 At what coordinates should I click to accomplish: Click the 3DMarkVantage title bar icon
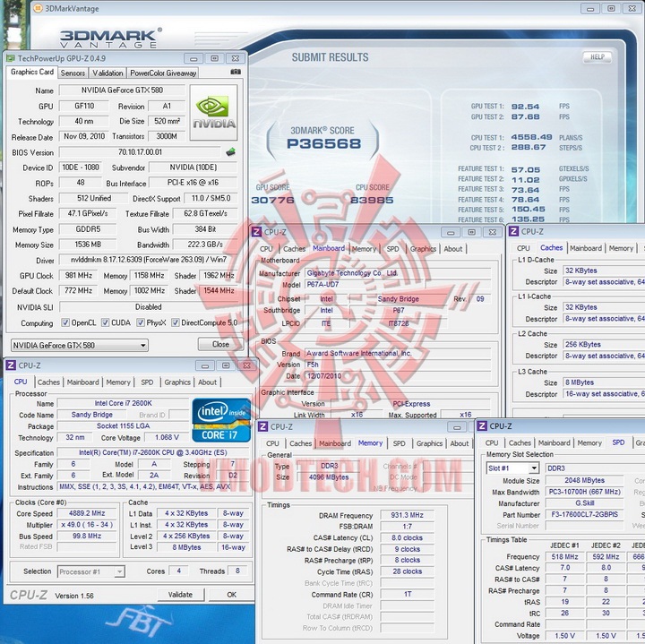[38, 8]
